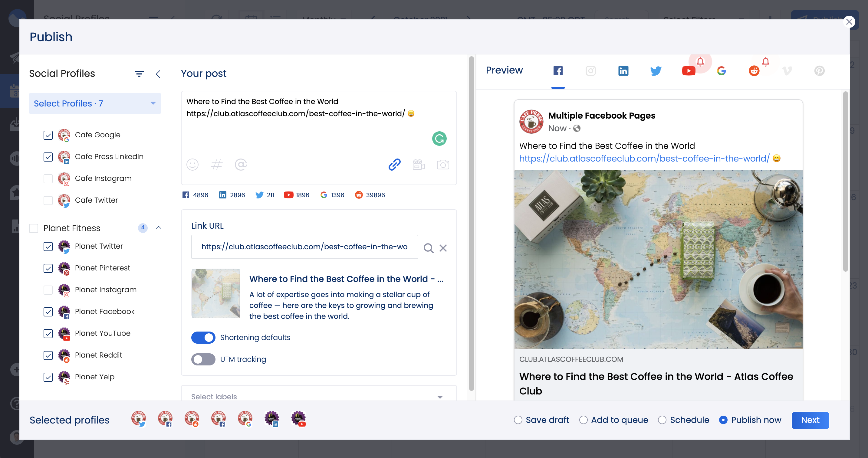The height and width of the screenshot is (458, 868).
Task: Collapse the Planet Fitness group
Action: point(158,228)
